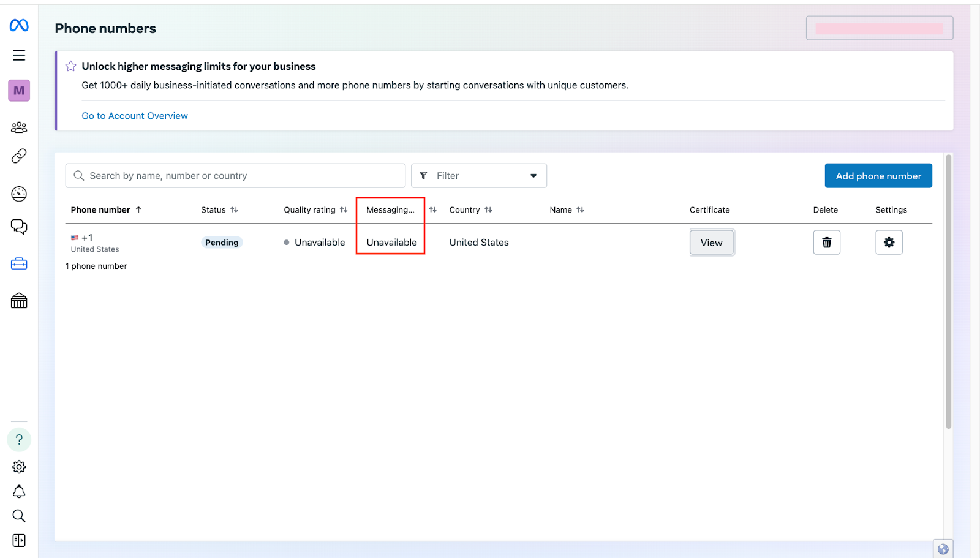Follow Go to Account Overview link
980x558 pixels.
click(x=135, y=116)
